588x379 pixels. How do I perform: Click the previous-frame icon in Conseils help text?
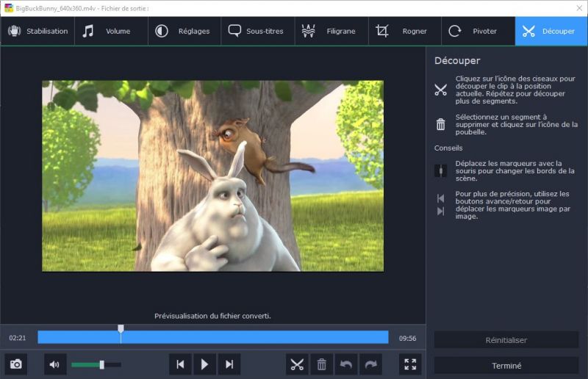[440, 198]
